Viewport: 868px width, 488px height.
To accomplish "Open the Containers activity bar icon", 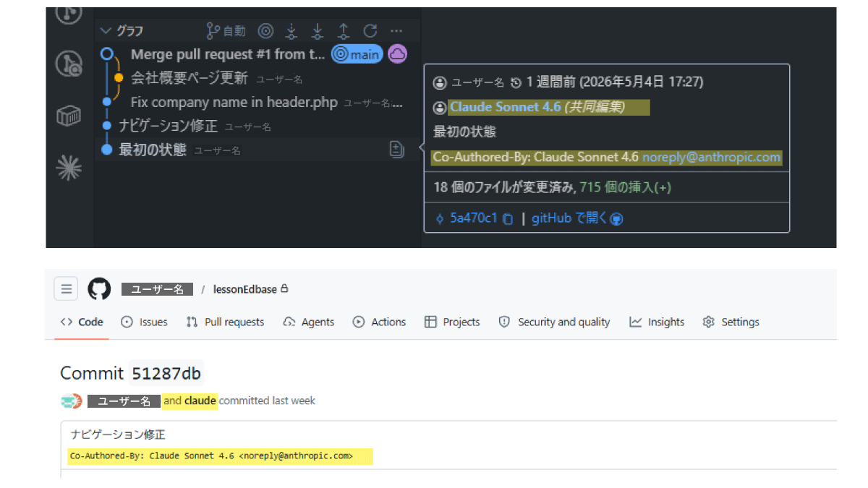I will click(69, 116).
